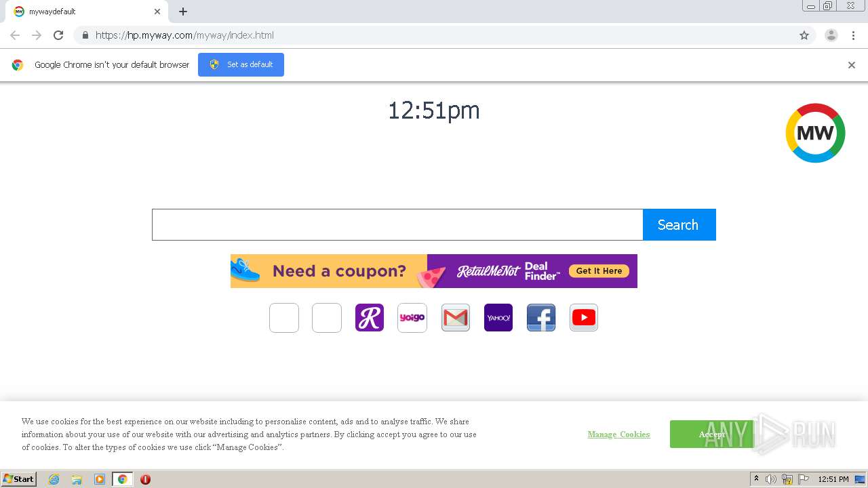Open the Yahoo shortcut icon
868x488 pixels.
tap(498, 318)
